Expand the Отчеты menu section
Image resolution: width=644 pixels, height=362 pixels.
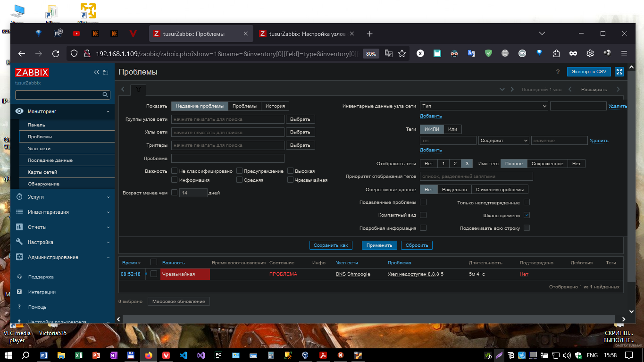pos(62,227)
